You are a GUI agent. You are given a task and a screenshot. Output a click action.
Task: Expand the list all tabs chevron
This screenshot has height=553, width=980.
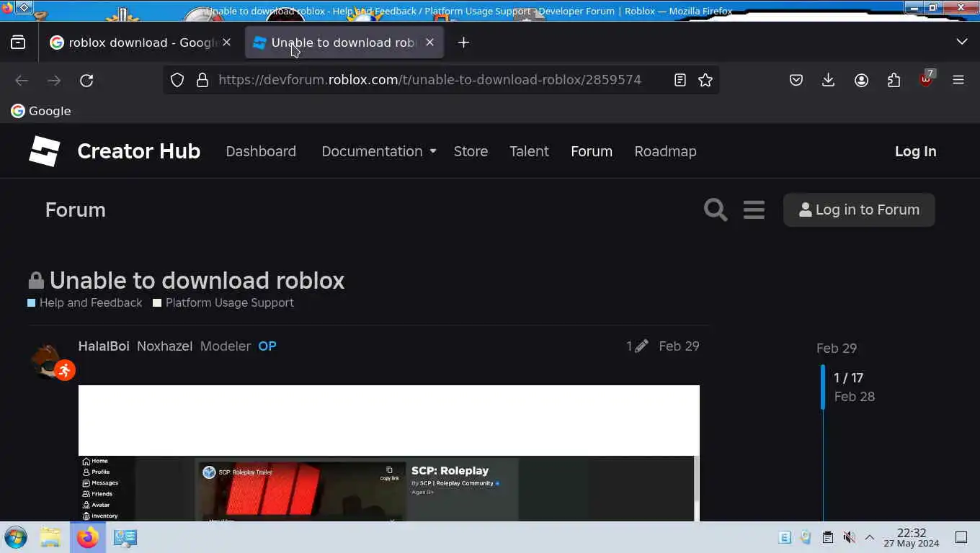961,42
